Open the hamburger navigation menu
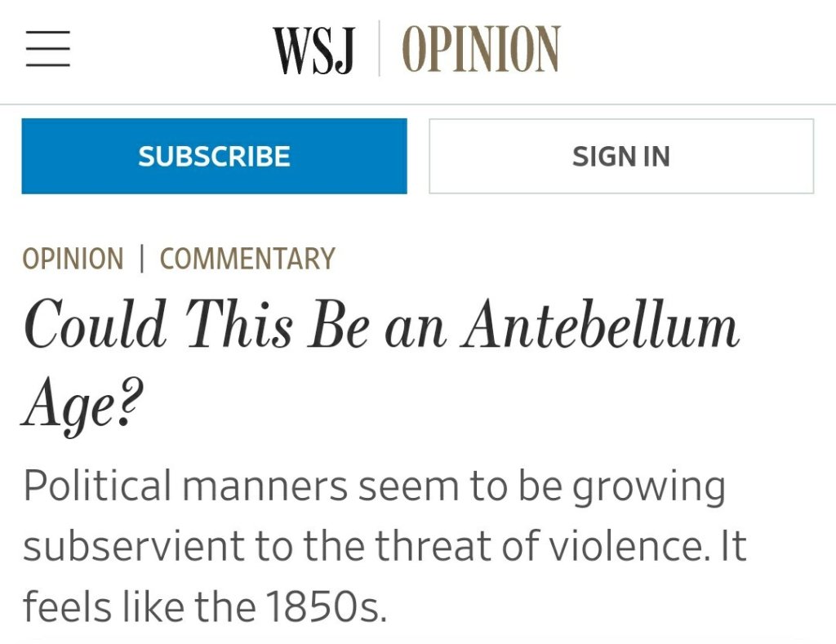 coord(47,49)
